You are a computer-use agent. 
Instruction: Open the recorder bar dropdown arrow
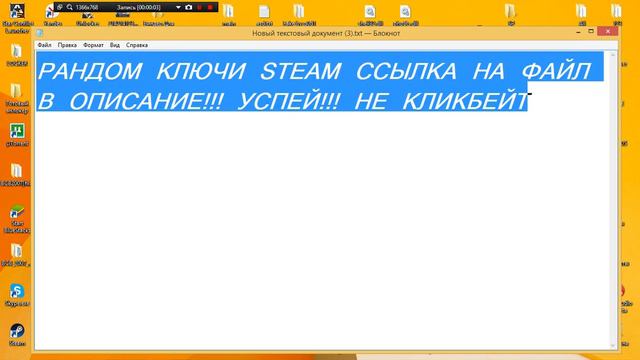(x=178, y=7)
